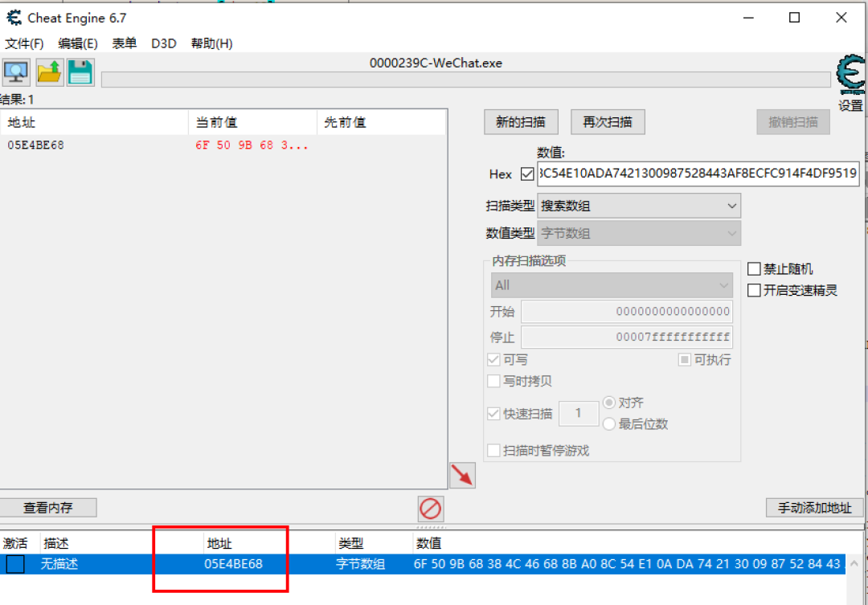The image size is (868, 605).
Task: Toggle the 快速扫描 checkbox
Action: pyautogui.click(x=493, y=414)
